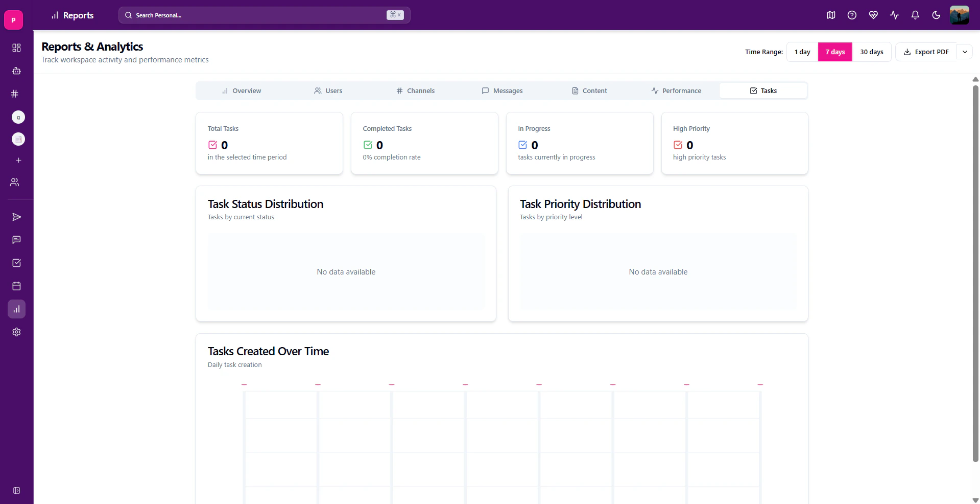
Task: Click the 'Total Tasks' card label
Action: tap(223, 129)
